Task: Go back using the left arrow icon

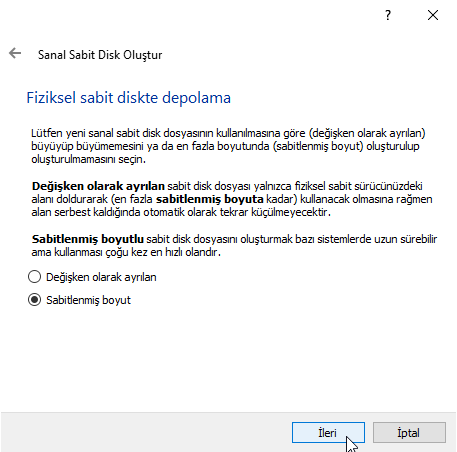Action: coord(15,53)
